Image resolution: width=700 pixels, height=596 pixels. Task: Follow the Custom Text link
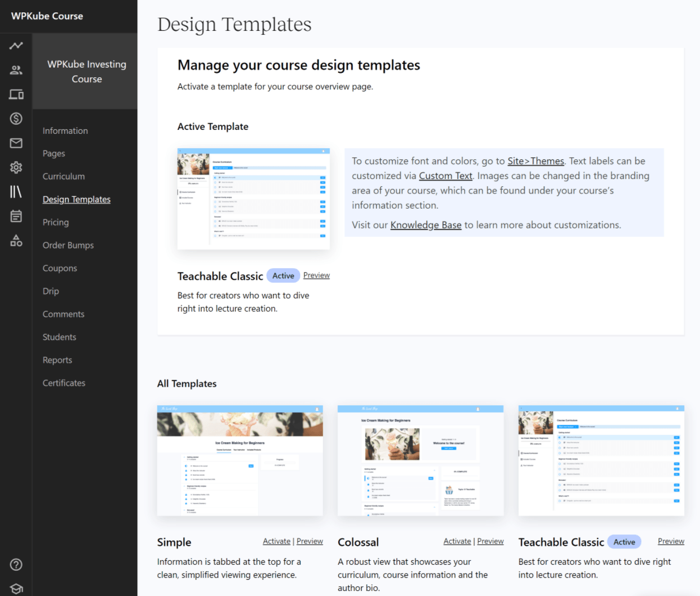pyautogui.click(x=446, y=176)
